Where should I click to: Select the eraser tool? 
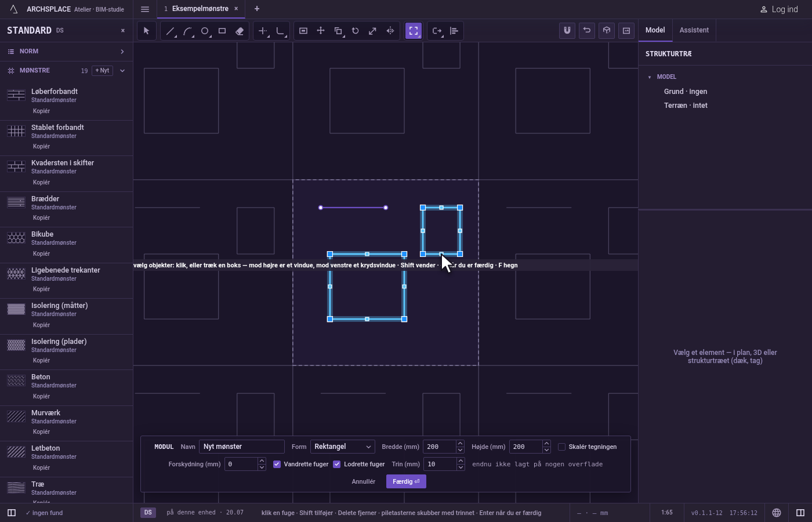pos(240,31)
